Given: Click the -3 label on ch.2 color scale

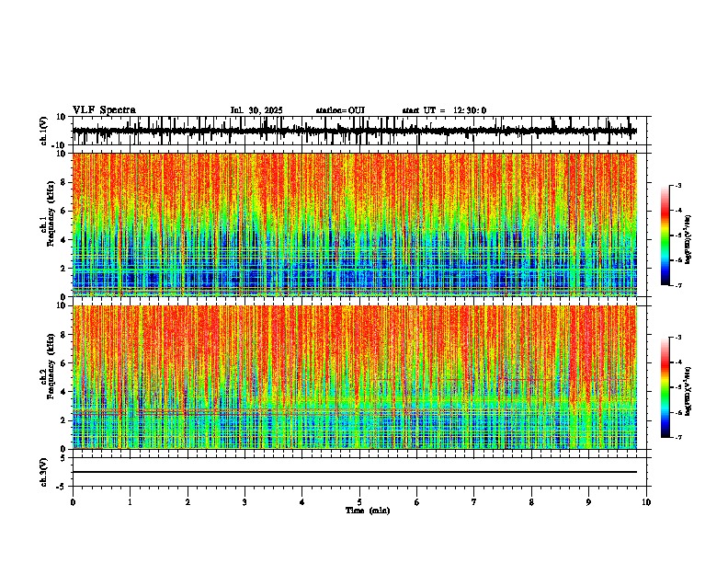Looking at the screenshot, I should click(677, 338).
